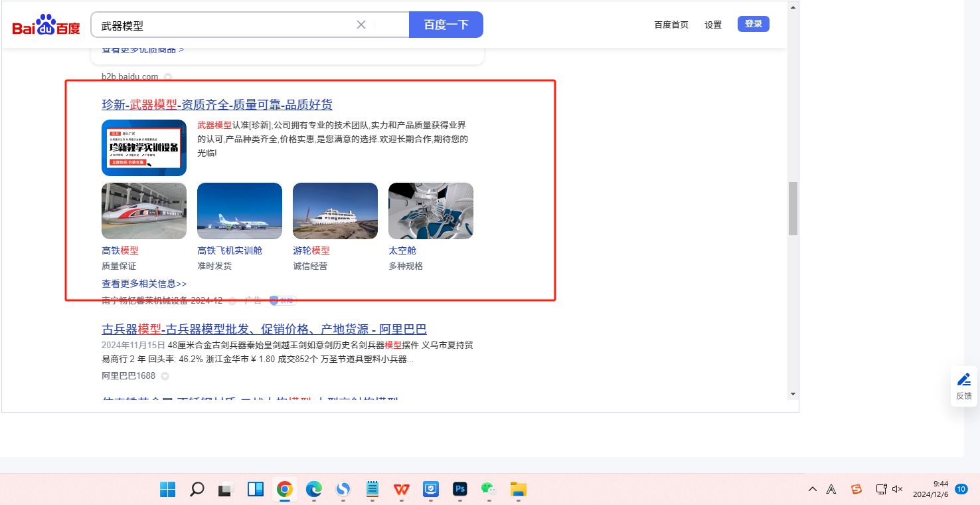Click the page scrollbar up arrow
Viewport: 980px width, 505px height.
click(x=793, y=7)
